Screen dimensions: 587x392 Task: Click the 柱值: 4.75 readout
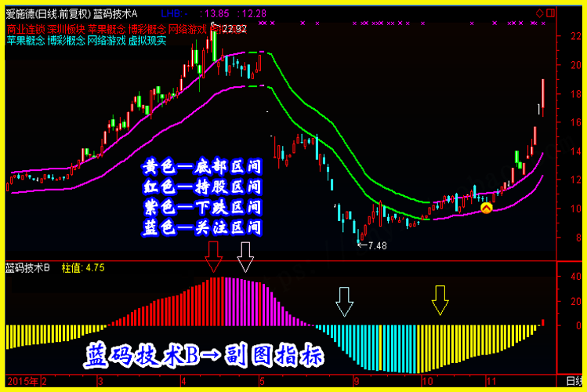83,267
